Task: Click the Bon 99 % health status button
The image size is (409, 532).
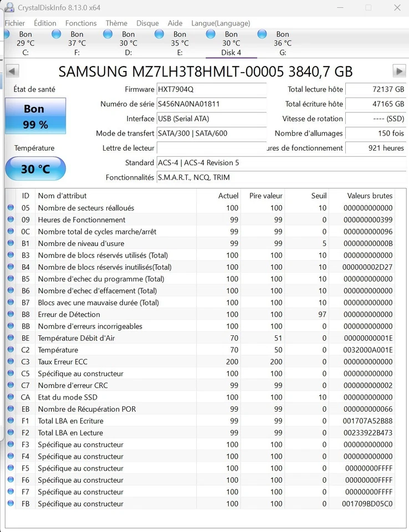Action: tap(35, 116)
